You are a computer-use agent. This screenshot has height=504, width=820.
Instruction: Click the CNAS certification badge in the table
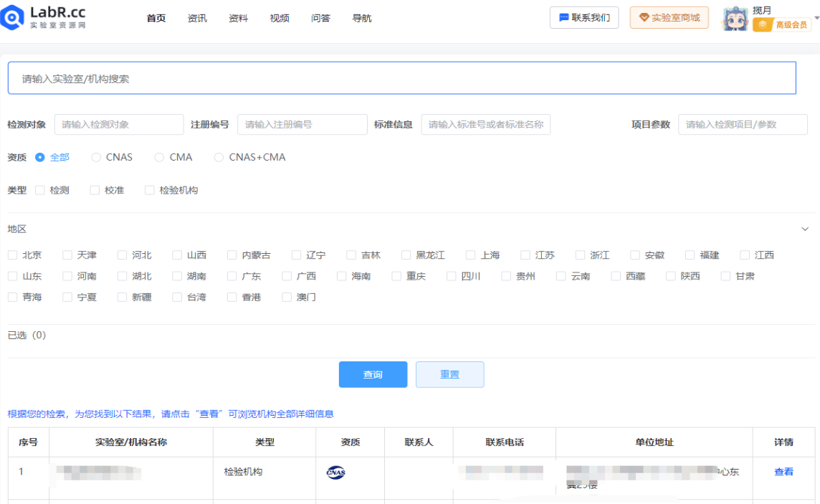point(335,472)
